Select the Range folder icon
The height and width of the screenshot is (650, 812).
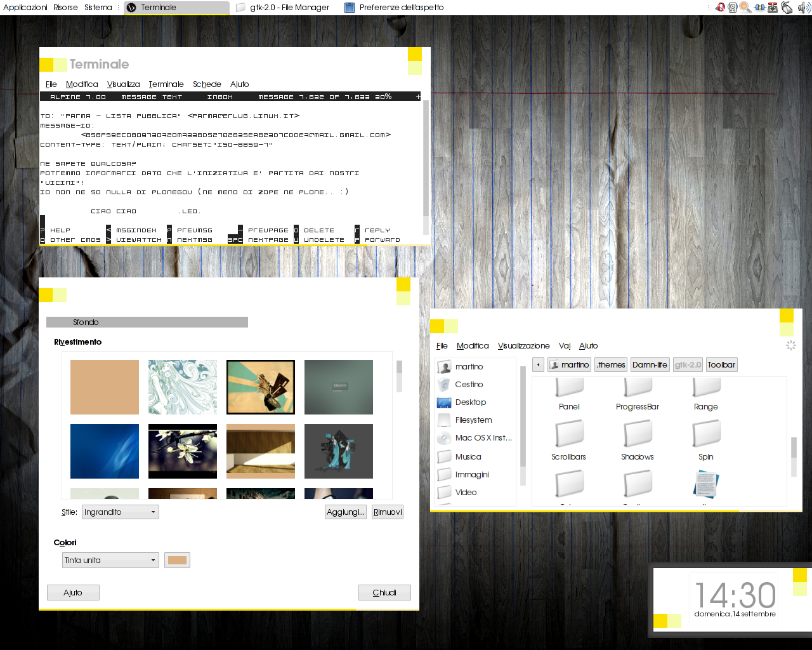tap(706, 387)
